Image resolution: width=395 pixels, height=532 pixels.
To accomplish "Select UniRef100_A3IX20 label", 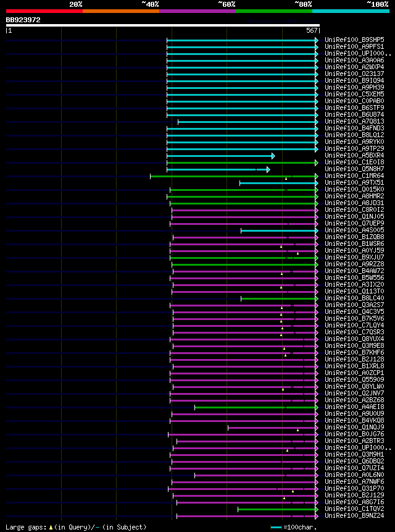I will [354, 284].
